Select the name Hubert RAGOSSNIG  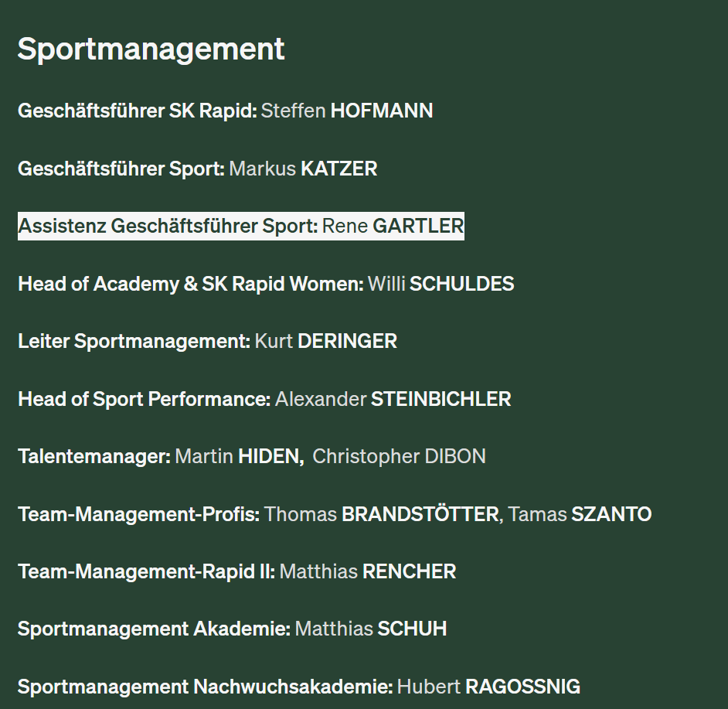[x=488, y=687]
